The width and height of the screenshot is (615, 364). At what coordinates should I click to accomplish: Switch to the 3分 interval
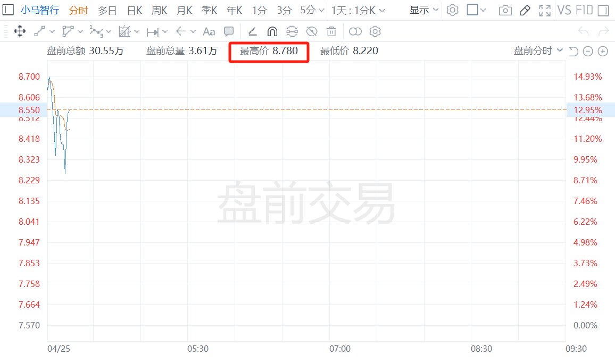click(x=285, y=10)
